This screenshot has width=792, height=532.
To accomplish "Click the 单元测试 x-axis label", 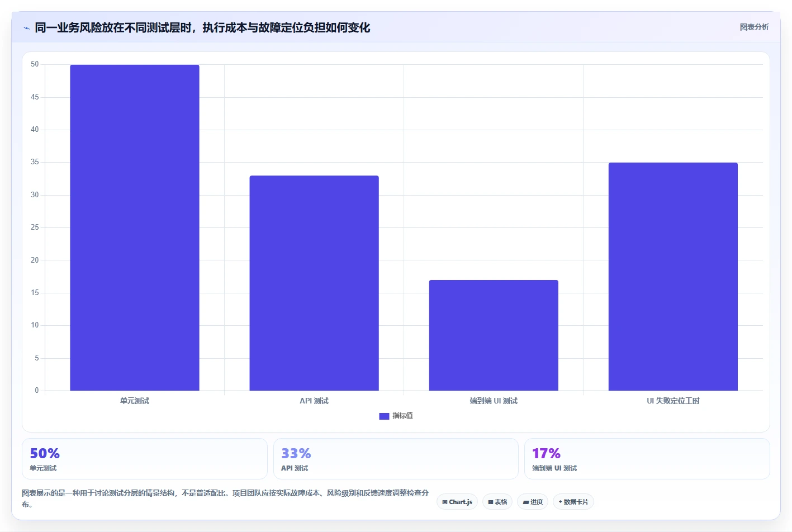I will tap(135, 401).
